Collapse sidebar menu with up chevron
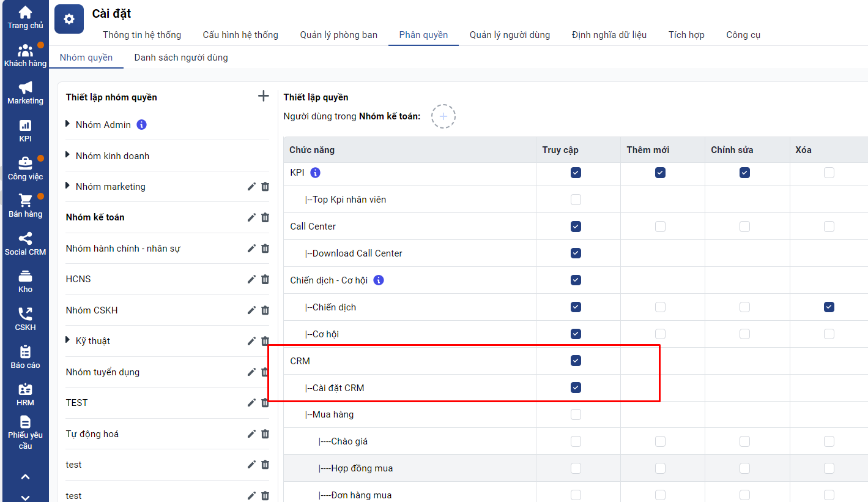Screen dimensions: 868x502 [x=25, y=476]
